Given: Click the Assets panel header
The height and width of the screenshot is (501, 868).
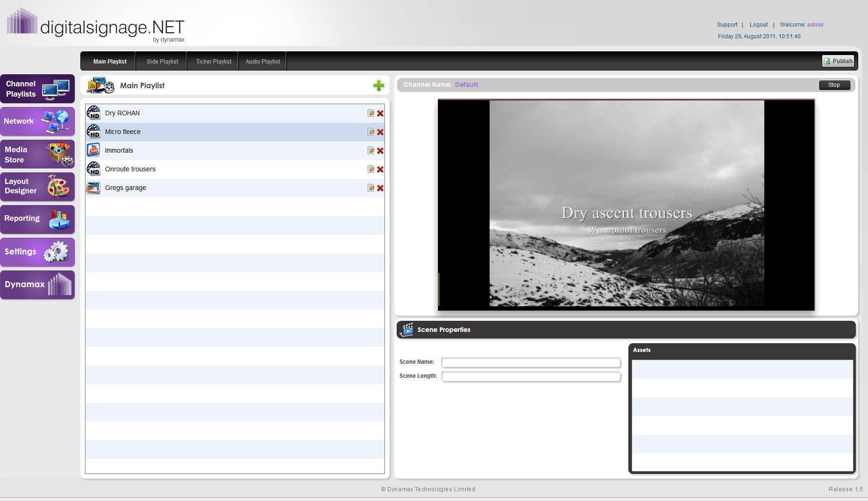Looking at the screenshot, I should (742, 350).
